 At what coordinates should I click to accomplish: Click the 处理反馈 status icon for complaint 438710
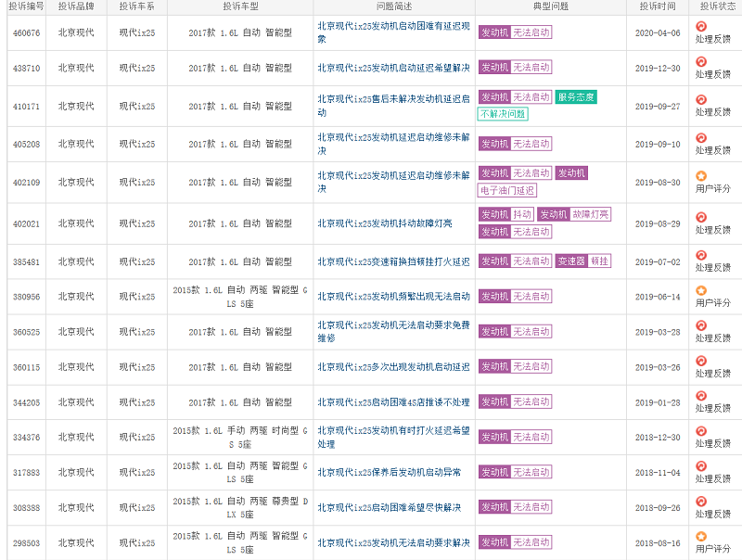[701, 61]
